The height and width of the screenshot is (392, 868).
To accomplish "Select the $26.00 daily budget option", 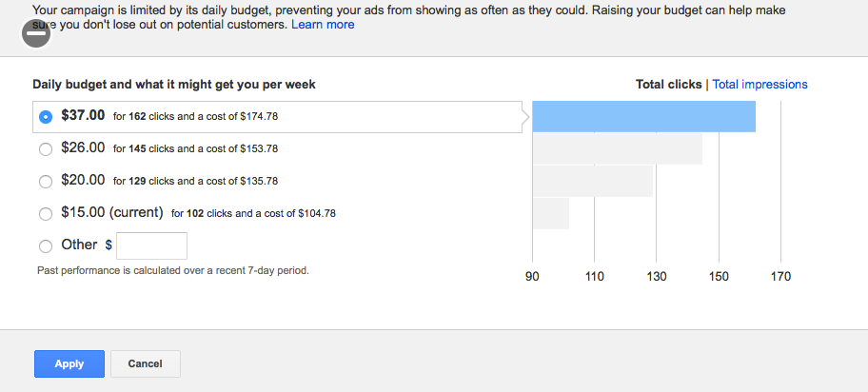I will [46, 149].
